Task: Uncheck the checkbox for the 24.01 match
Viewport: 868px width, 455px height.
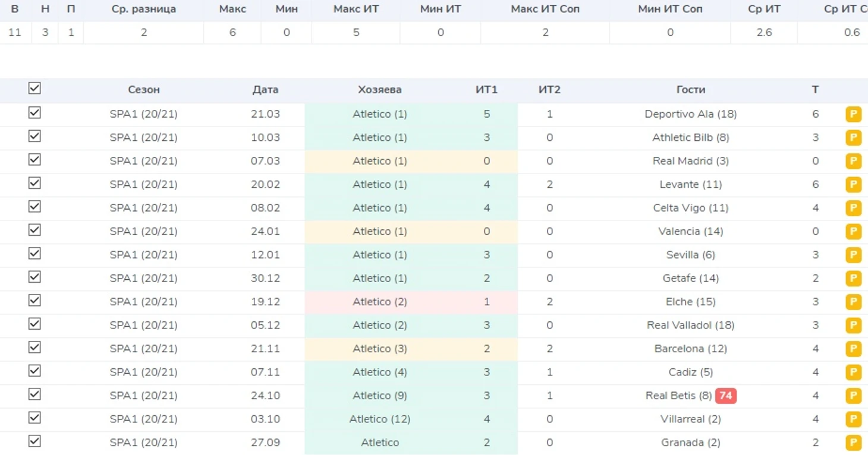Action: [34, 230]
